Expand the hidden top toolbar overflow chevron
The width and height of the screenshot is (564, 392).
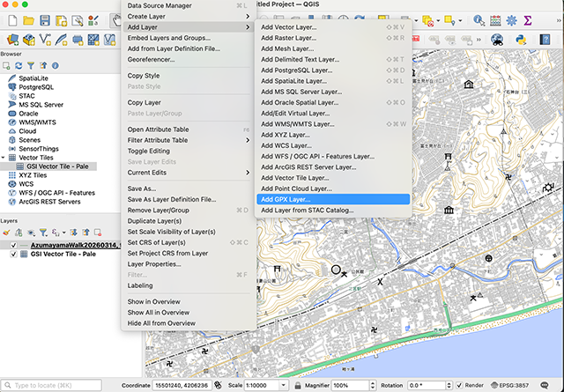click(x=560, y=20)
